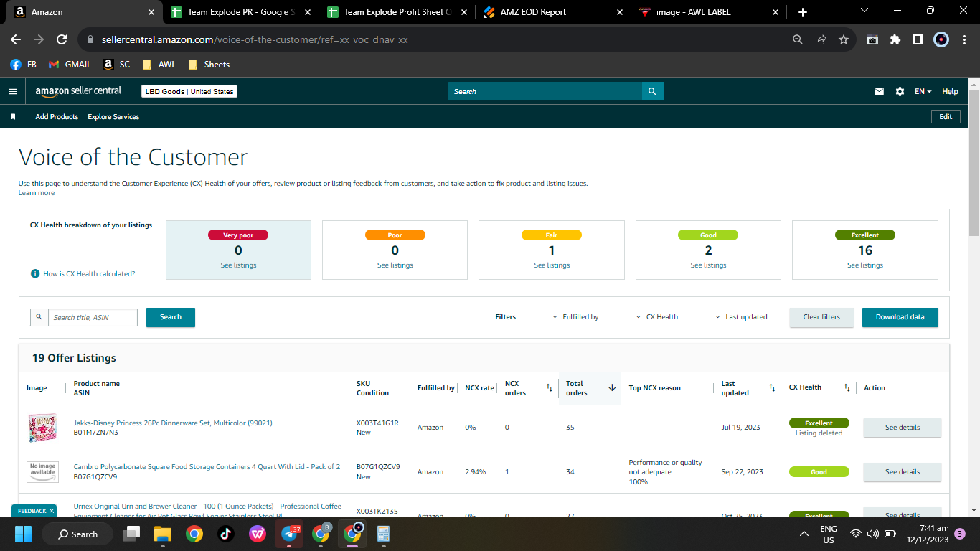Image resolution: width=980 pixels, height=551 pixels.
Task: Open Chrome's three-dot menu
Action: coord(964,40)
